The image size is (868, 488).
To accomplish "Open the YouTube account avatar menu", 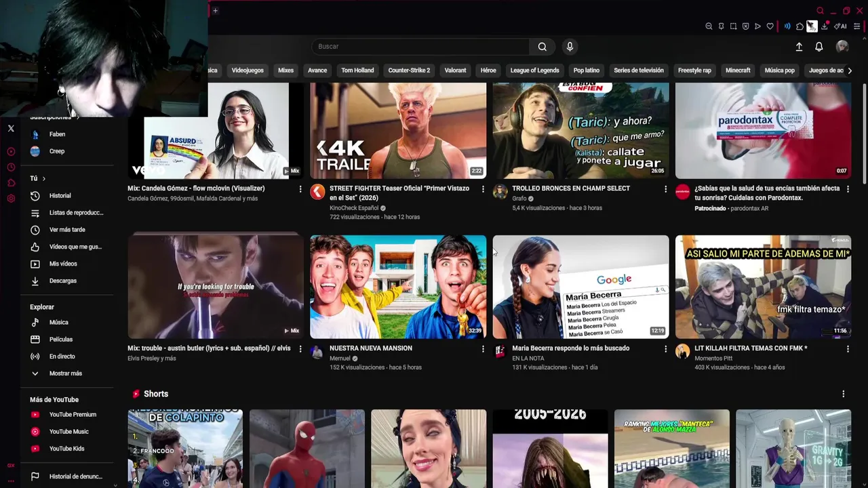I will [842, 46].
